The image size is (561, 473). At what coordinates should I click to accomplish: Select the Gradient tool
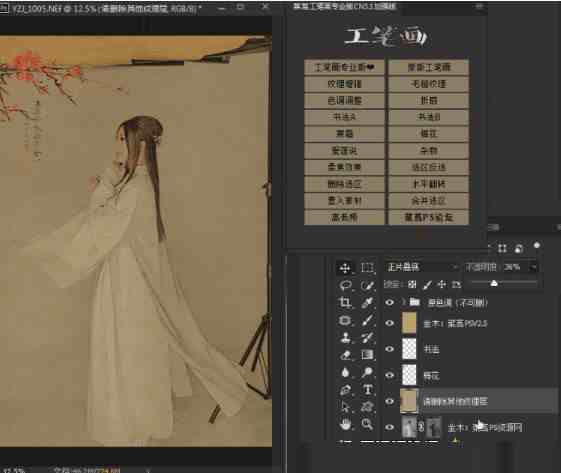click(x=367, y=355)
